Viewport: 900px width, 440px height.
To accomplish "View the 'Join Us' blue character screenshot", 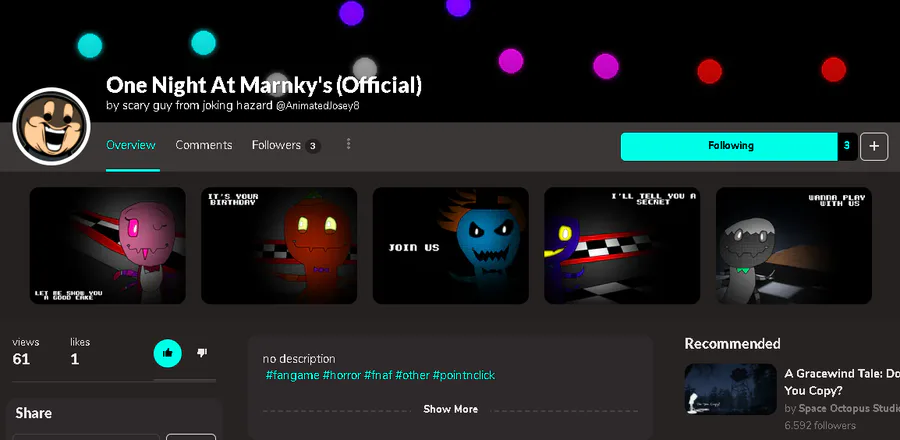I will coord(451,246).
